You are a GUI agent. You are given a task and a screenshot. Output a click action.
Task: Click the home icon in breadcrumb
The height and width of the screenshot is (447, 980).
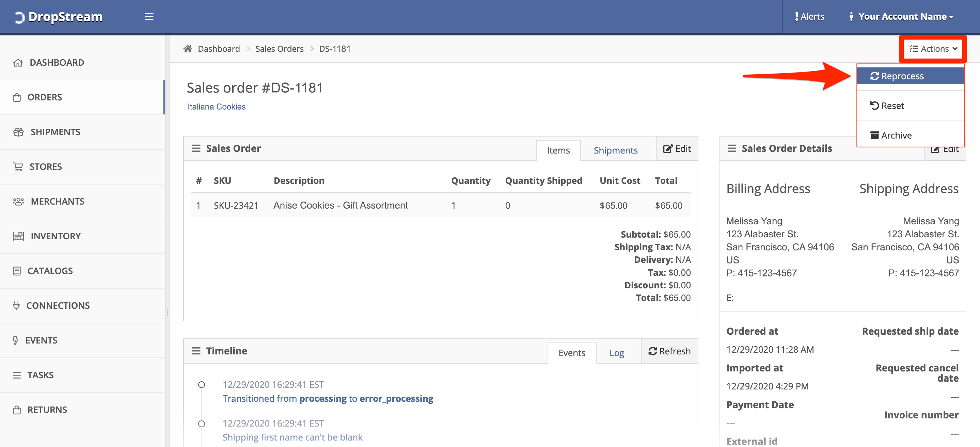point(188,49)
